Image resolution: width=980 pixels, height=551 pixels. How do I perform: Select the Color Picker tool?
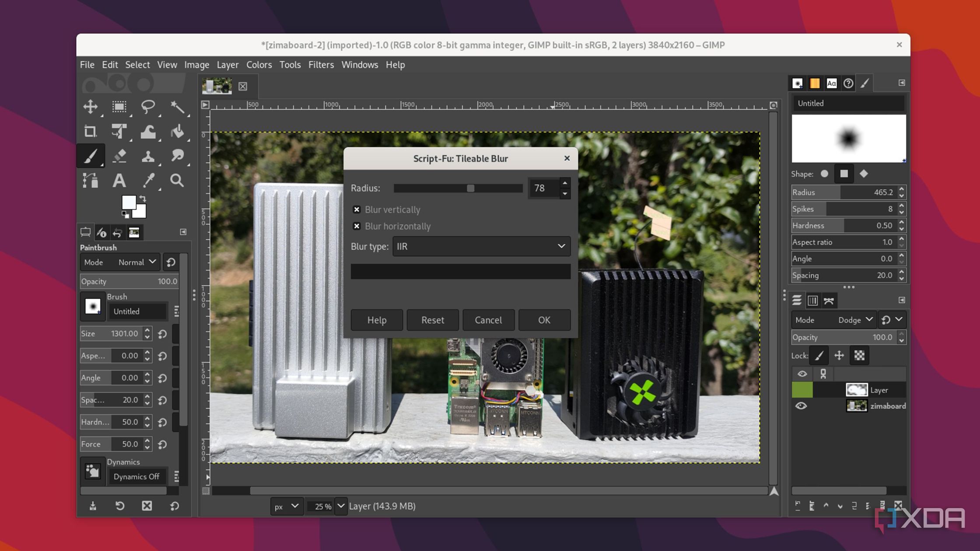click(x=148, y=180)
